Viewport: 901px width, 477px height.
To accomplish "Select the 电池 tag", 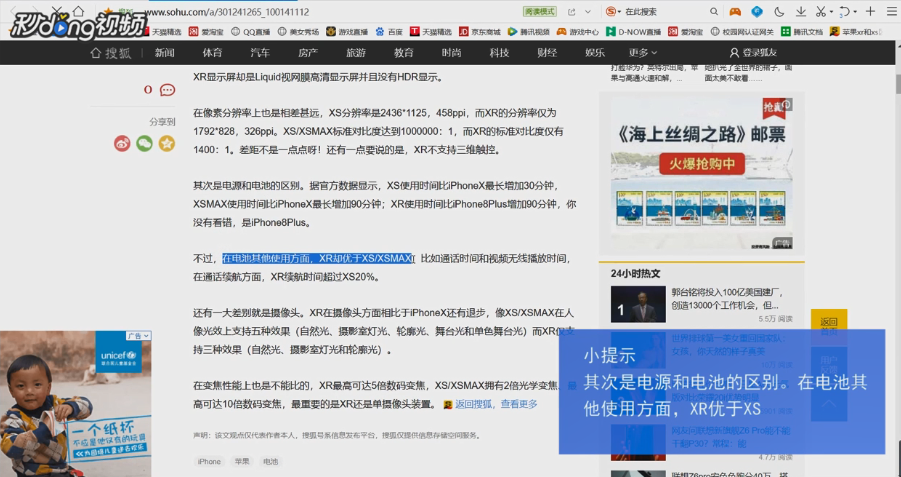I will coord(271,461).
